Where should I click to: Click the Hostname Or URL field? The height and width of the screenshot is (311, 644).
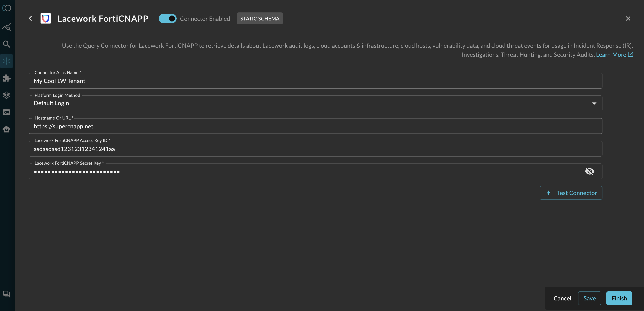[316, 126]
